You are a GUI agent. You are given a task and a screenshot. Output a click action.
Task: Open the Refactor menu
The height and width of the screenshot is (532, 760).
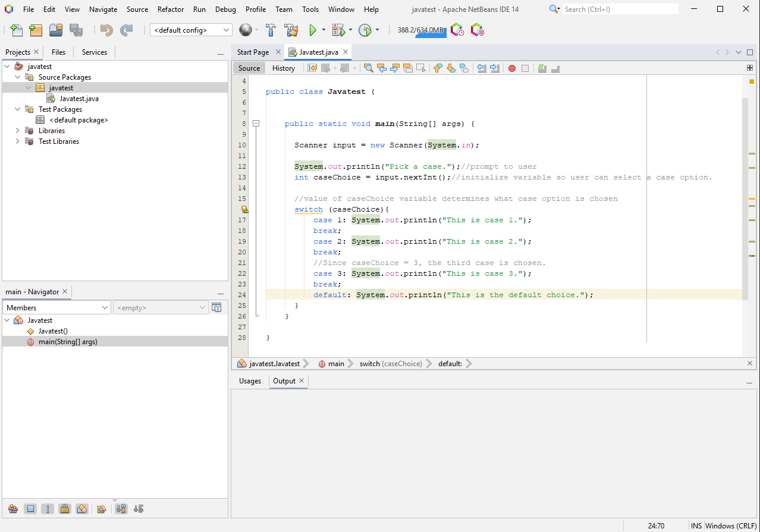coord(171,10)
